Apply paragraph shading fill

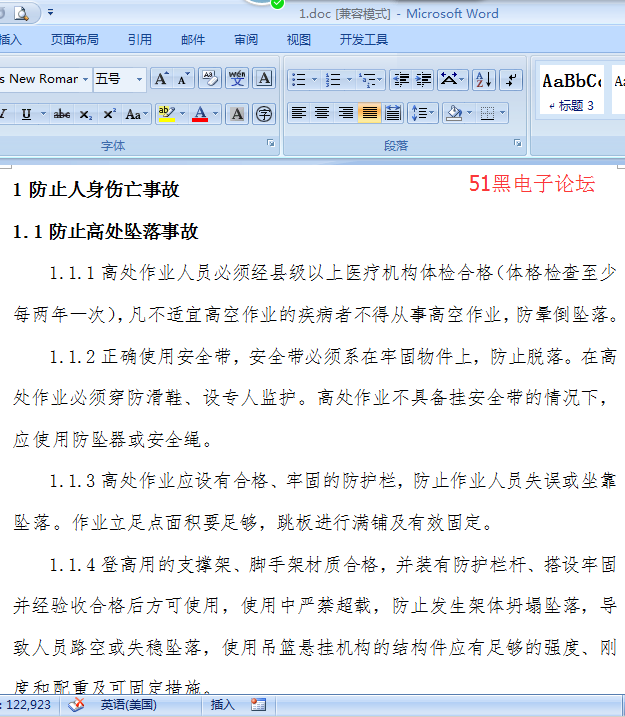454,113
